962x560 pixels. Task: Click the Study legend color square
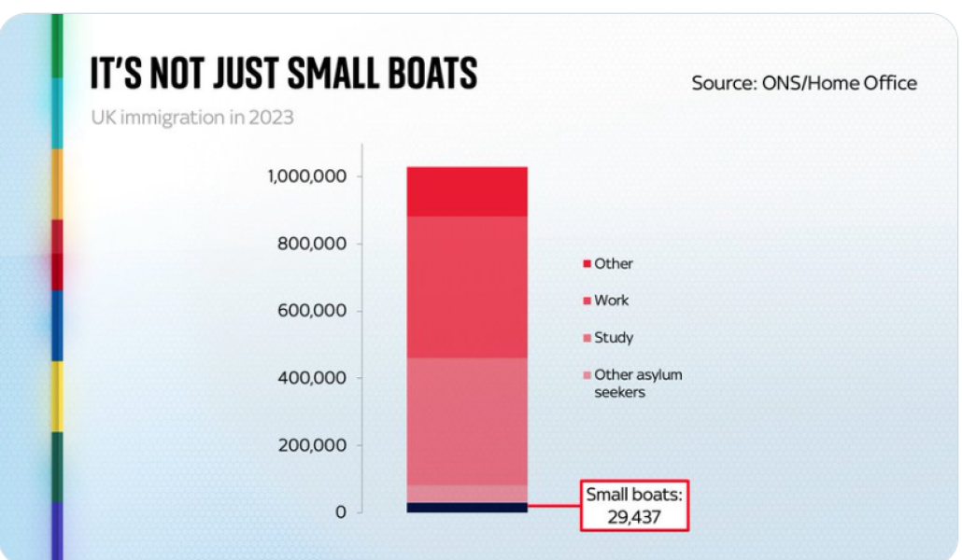coord(587,338)
